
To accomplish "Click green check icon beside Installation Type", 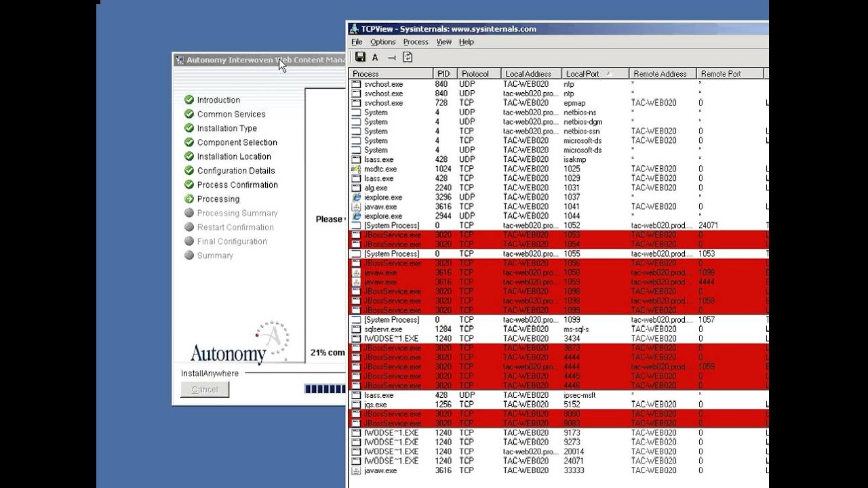I will [189, 128].
